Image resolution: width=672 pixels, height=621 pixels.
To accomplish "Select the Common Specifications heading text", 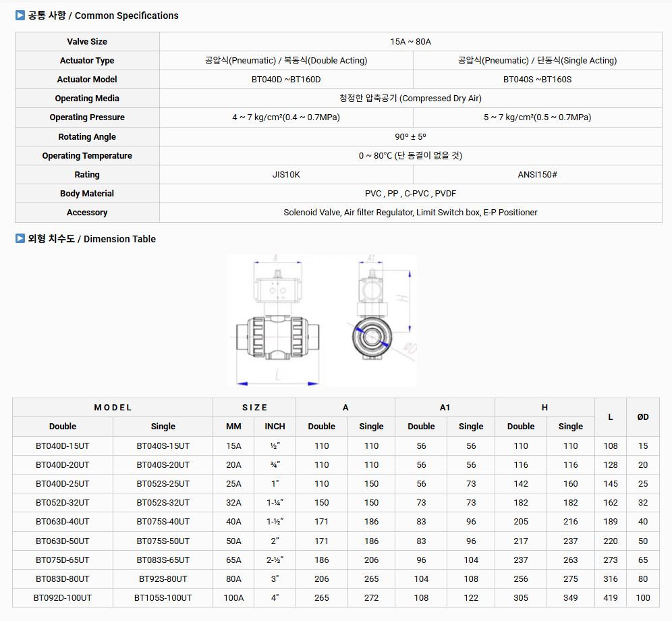I will coord(103,16).
